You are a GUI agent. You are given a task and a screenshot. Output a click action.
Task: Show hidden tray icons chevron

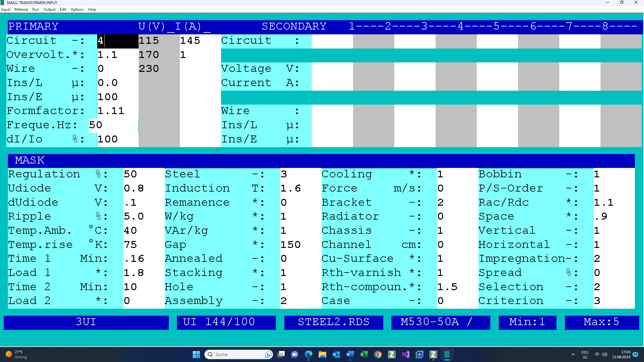pyautogui.click(x=573, y=354)
